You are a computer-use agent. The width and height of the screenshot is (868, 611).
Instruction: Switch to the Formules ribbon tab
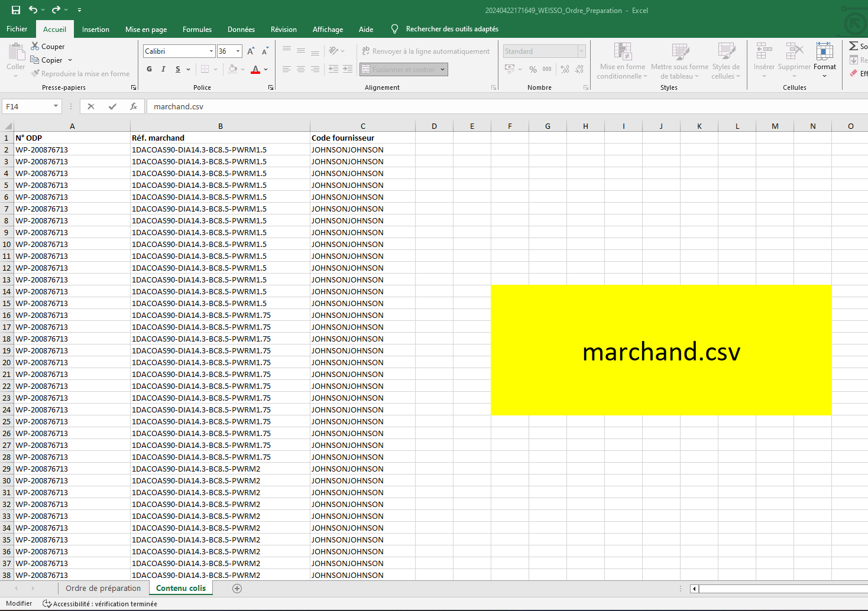tap(197, 30)
